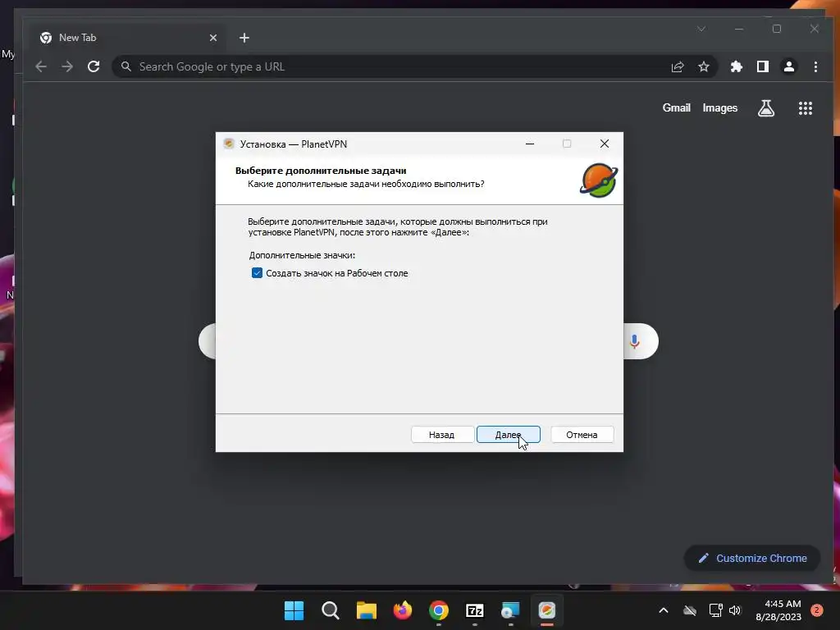Share this page from the Chrome address bar
Viewport: 840px width, 630px height.
click(x=678, y=66)
